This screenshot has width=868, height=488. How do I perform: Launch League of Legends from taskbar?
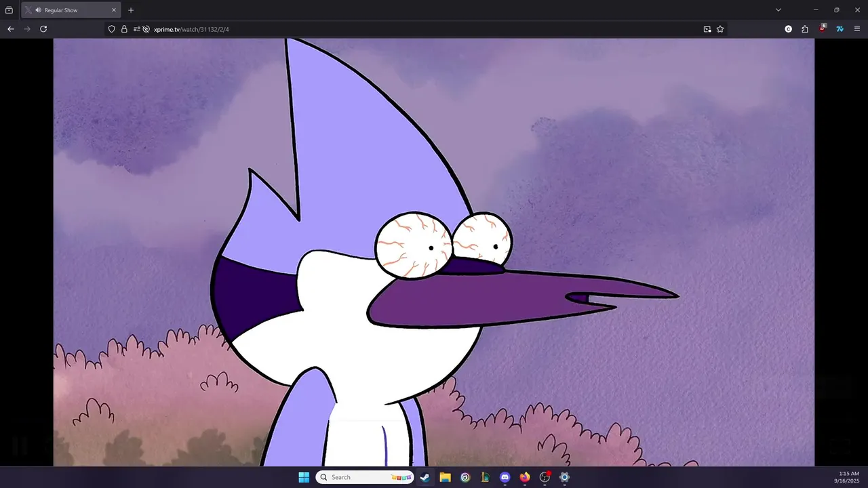485,477
